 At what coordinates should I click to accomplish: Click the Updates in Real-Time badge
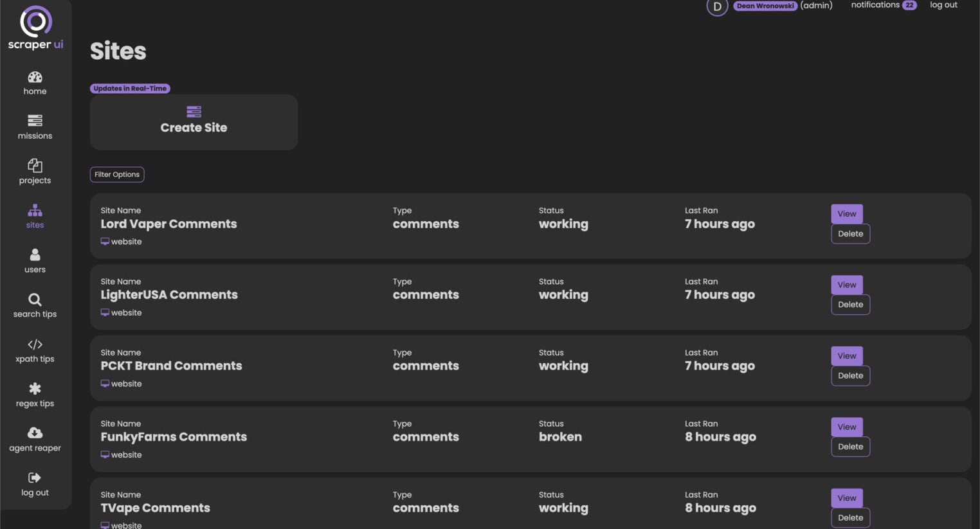coord(130,89)
